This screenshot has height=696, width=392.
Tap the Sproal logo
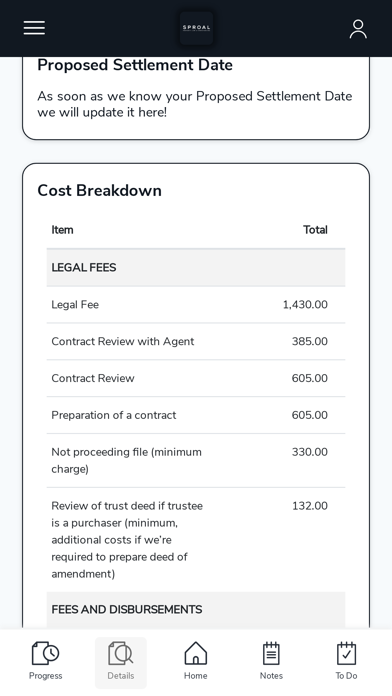point(196,28)
